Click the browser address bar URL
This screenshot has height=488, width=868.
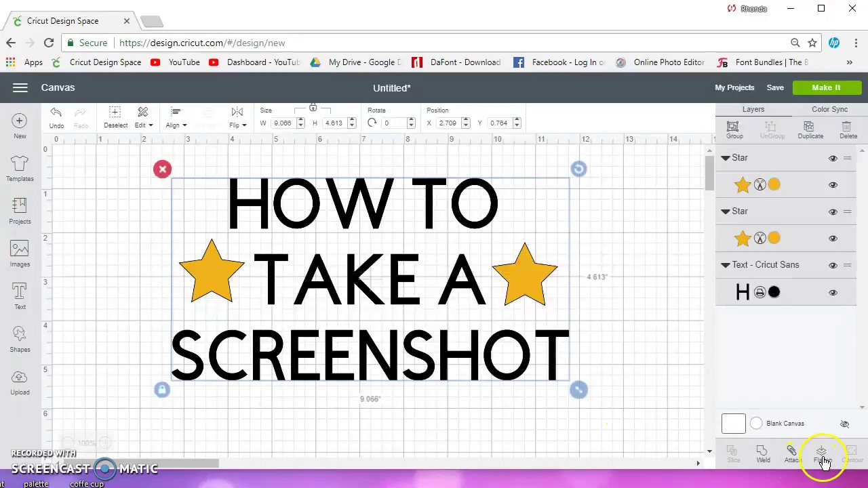(x=202, y=43)
